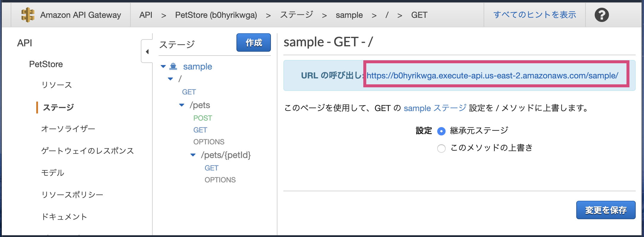Open モデル in the sidebar
Screen dimensions: 644x237
pyautogui.click(x=53, y=173)
